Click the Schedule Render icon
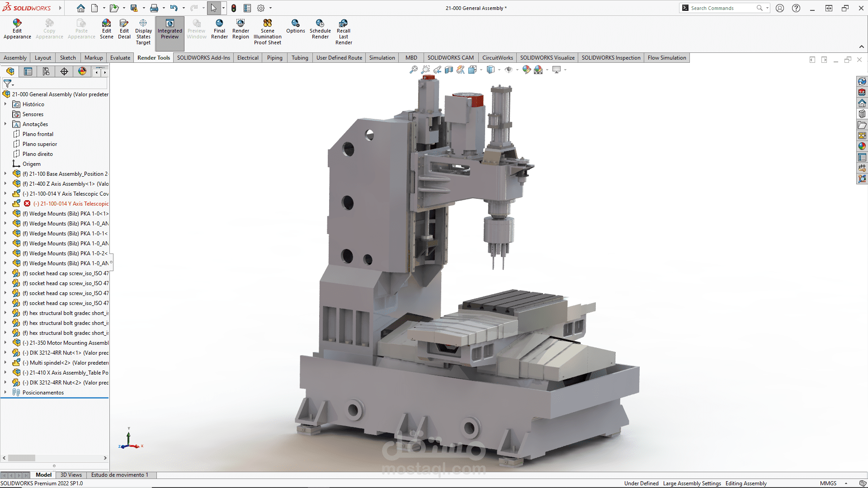Viewport: 868px width, 488px height. click(320, 28)
